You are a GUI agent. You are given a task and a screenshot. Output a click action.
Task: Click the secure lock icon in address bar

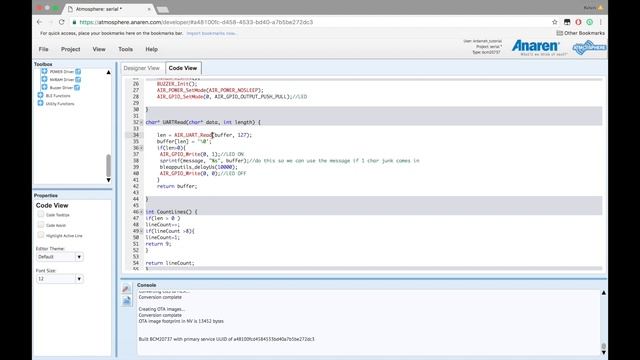(x=74, y=22)
